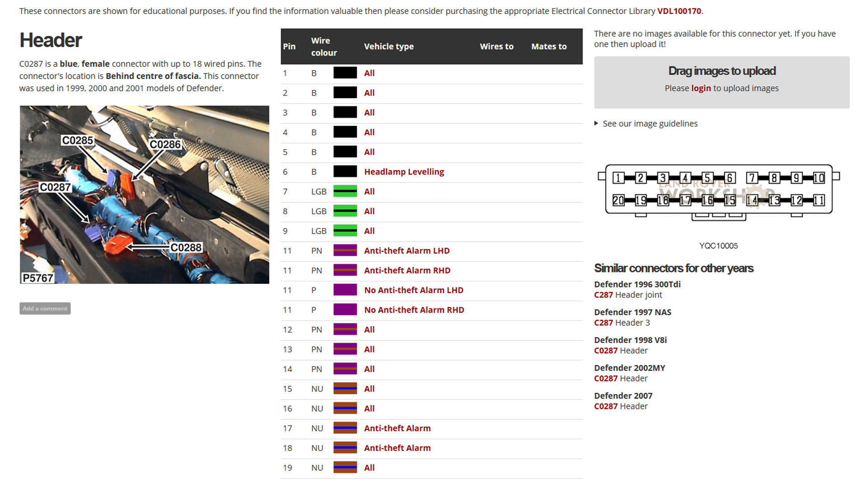Click the connector location photo
868x488 pixels.
[144, 195]
